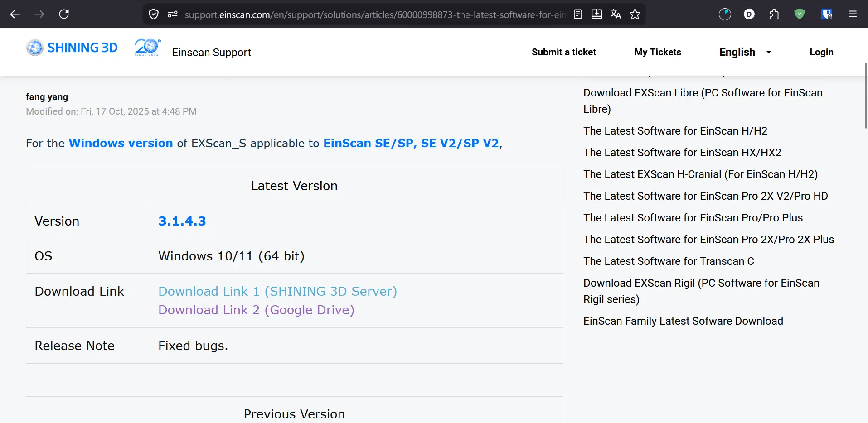Viewport: 868px width, 423px height.
Task: Click Windows version bold text
Action: tap(121, 143)
